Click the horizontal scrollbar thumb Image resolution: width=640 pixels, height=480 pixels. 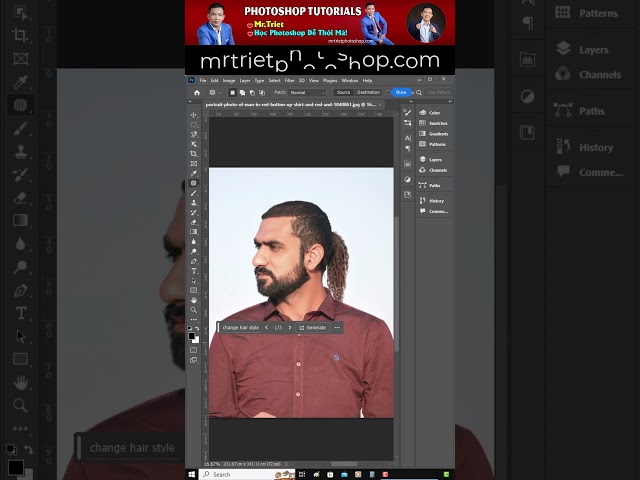point(344,464)
